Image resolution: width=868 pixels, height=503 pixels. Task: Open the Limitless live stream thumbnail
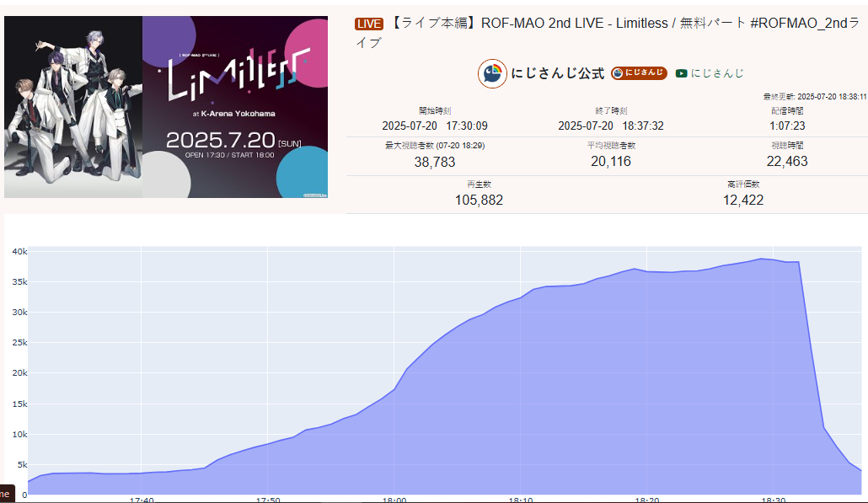coord(166,107)
